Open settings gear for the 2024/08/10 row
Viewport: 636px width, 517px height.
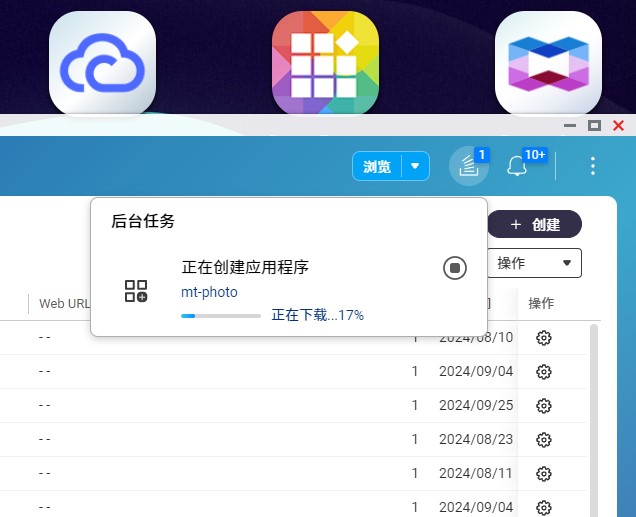(x=544, y=338)
